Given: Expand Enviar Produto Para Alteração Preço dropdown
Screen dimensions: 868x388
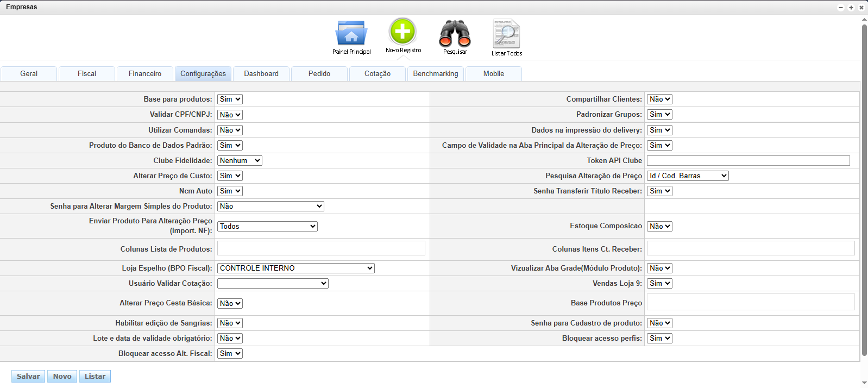Looking at the screenshot, I should 267,227.
